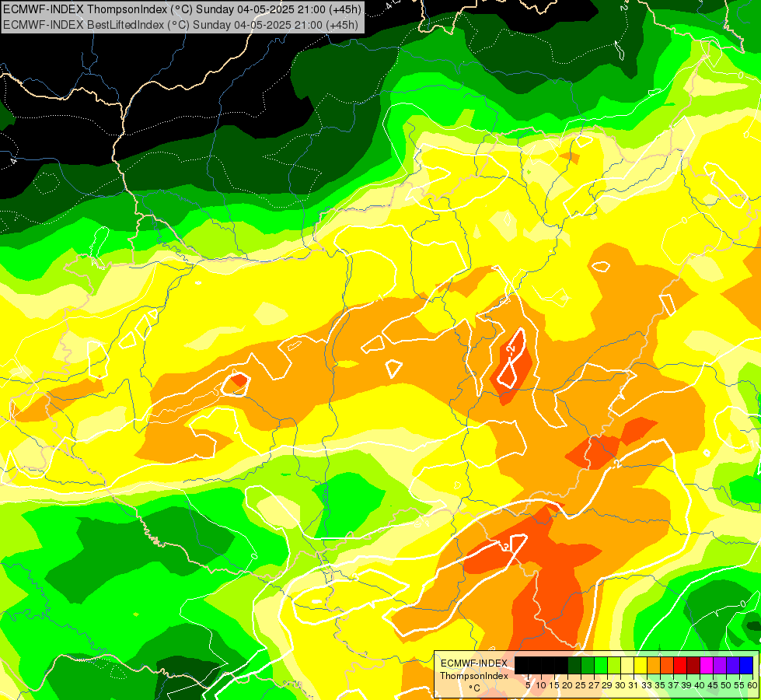Select the black swatch between 5 and 10

point(535,665)
